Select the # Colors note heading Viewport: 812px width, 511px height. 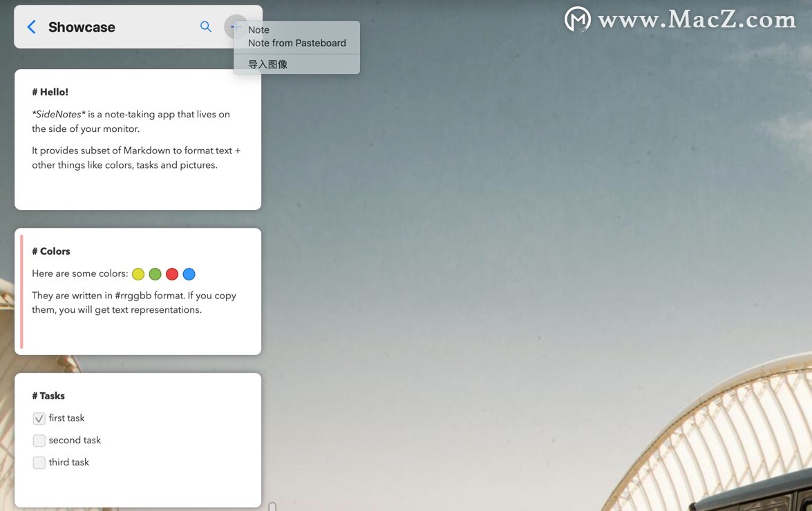tap(50, 251)
